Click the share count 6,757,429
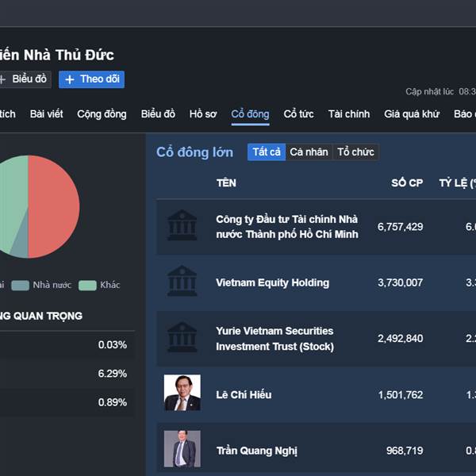This screenshot has height=476, width=476. [x=400, y=227]
